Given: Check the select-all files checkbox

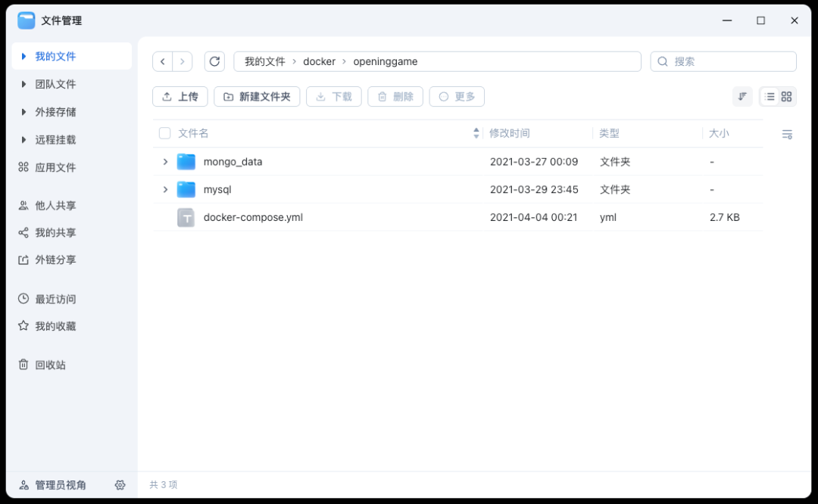Looking at the screenshot, I should (x=164, y=132).
